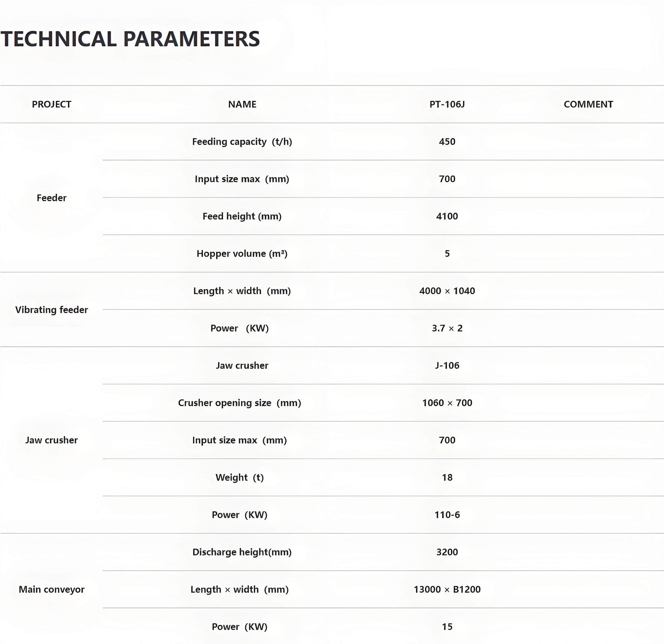Click the COMMENT column header
664x644 pixels.
point(588,104)
